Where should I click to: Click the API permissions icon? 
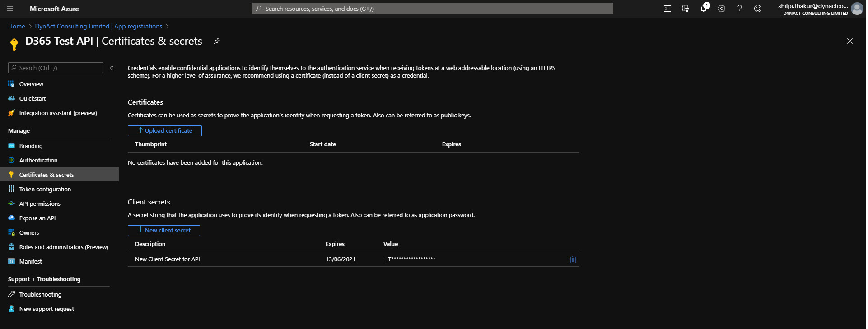pos(11,204)
